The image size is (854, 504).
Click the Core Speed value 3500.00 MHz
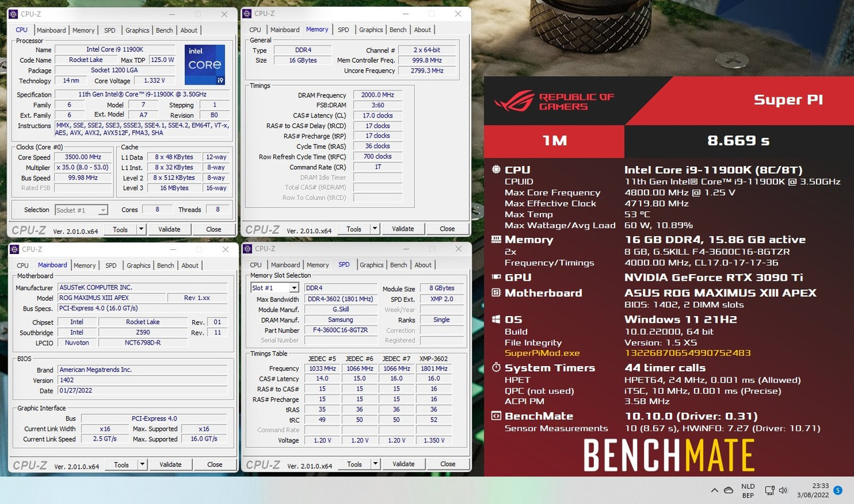[x=83, y=157]
